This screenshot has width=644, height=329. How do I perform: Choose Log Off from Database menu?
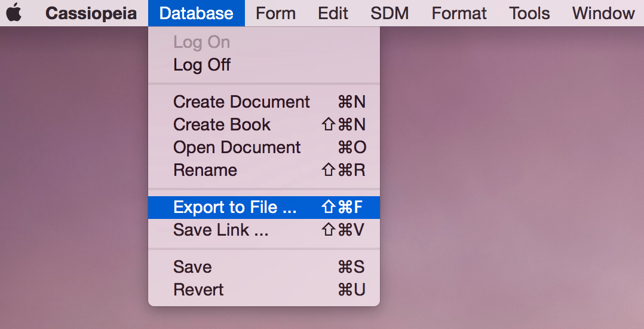(263, 65)
